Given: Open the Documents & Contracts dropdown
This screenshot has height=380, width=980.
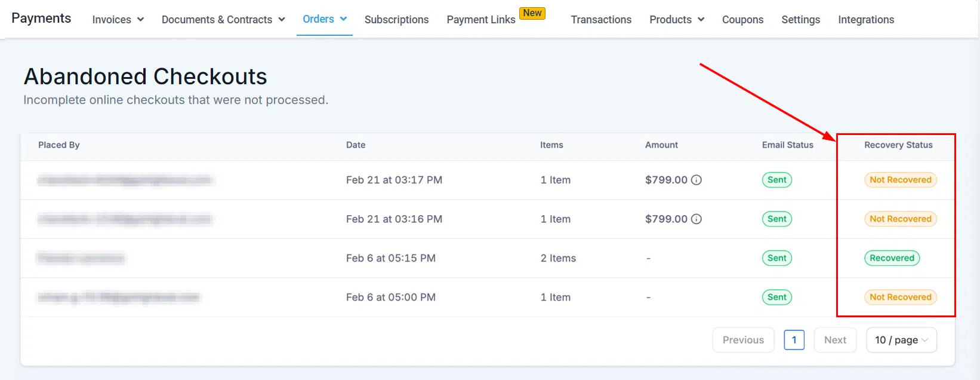Looking at the screenshot, I should click(223, 20).
